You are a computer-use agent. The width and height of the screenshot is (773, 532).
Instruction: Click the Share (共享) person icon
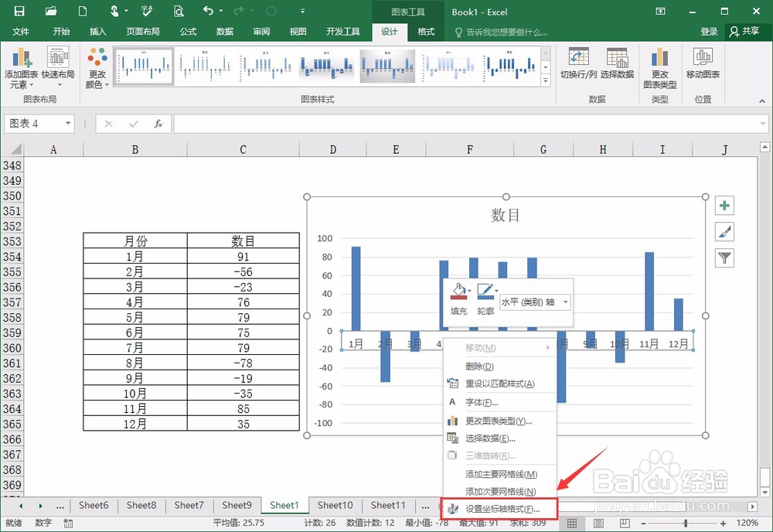pyautogui.click(x=734, y=32)
